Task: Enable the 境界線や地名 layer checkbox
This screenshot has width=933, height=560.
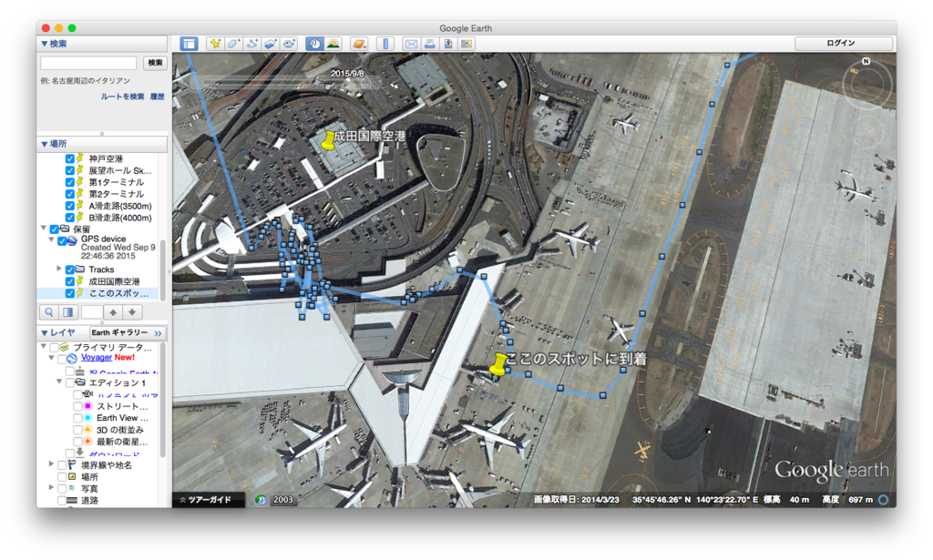Action: coord(62,465)
